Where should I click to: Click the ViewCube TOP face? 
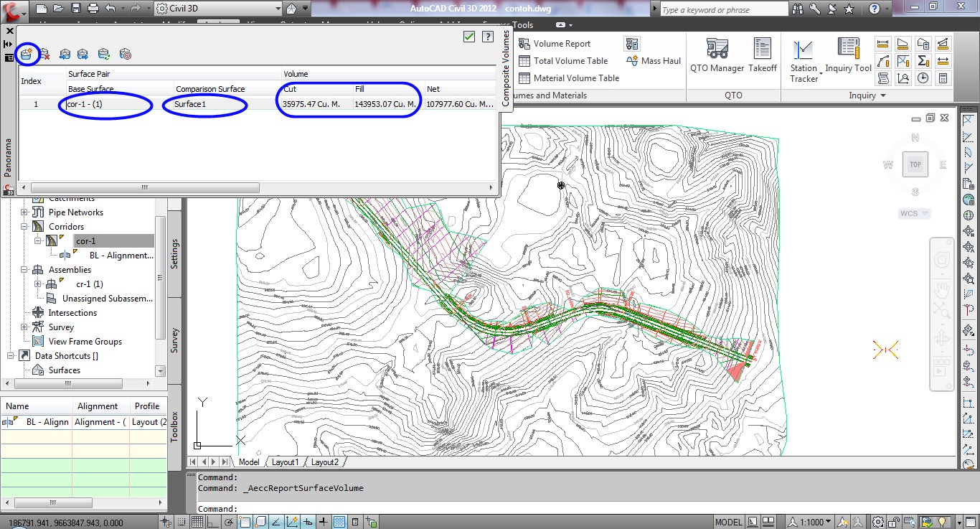[915, 164]
